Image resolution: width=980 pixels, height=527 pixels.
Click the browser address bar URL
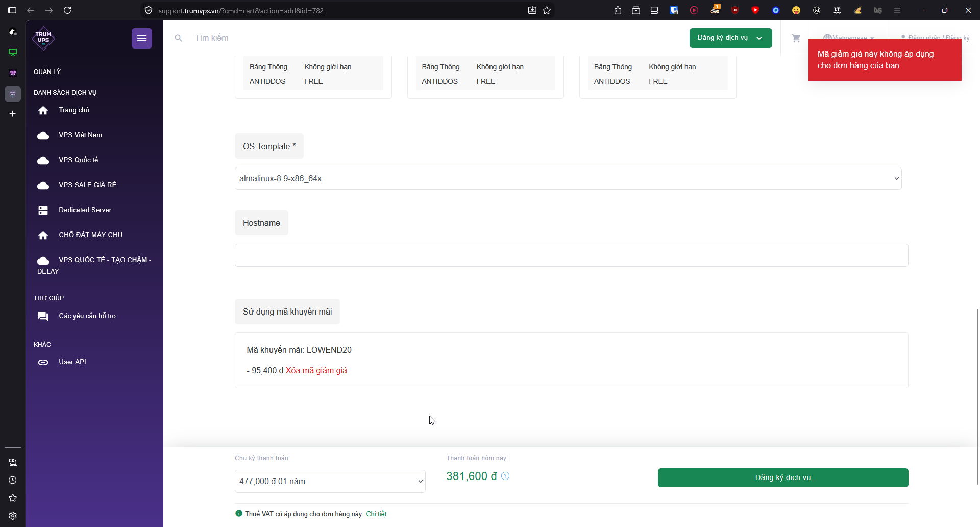(241, 11)
